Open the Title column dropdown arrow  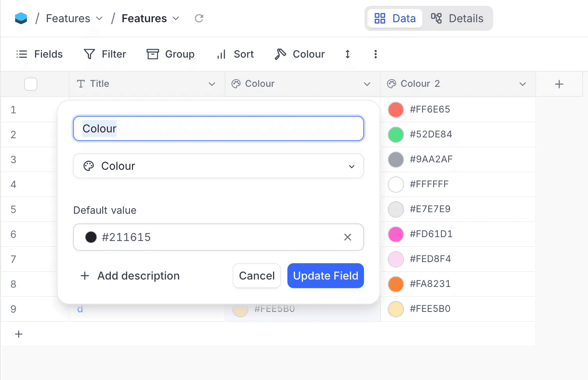(212, 84)
